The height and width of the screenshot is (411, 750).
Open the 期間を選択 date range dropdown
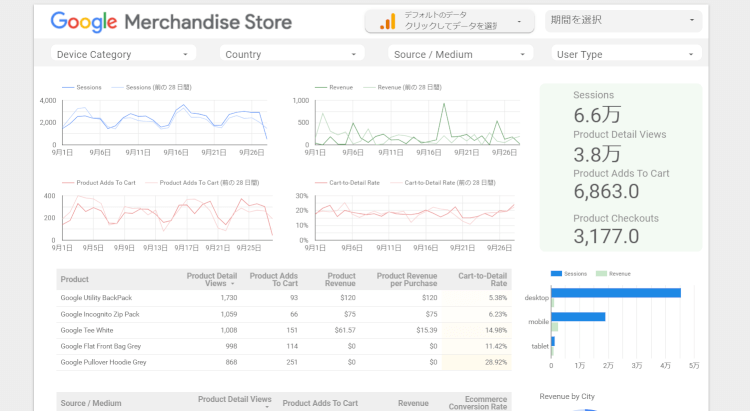coord(623,21)
